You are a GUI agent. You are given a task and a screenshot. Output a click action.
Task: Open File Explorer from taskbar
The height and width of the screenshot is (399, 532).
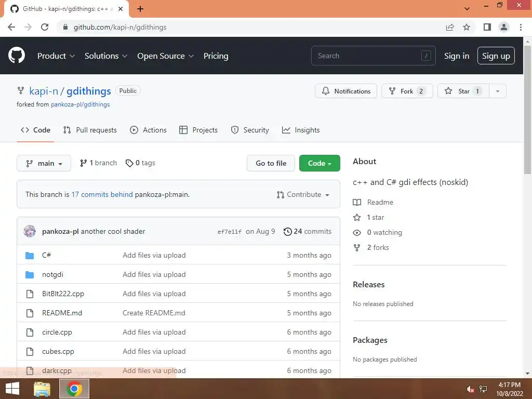[42, 389]
